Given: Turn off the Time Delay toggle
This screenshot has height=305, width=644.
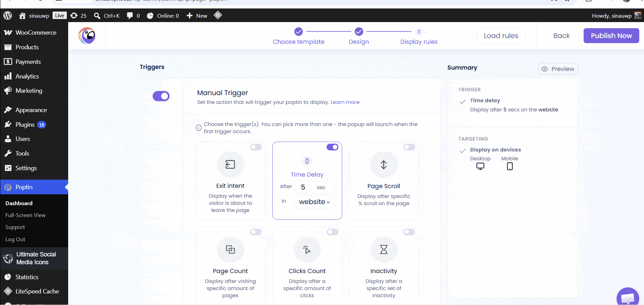Looking at the screenshot, I should pos(332,147).
